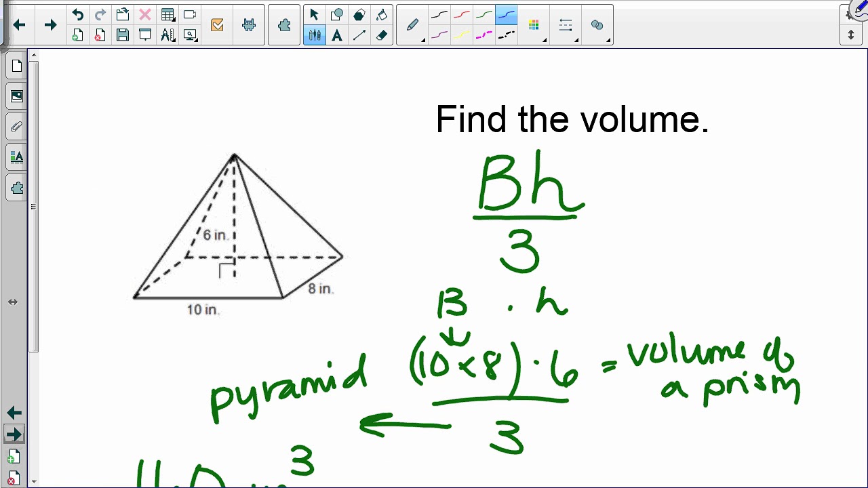The height and width of the screenshot is (488, 868).
Task: Open the screen shade tool
Action: point(190,15)
